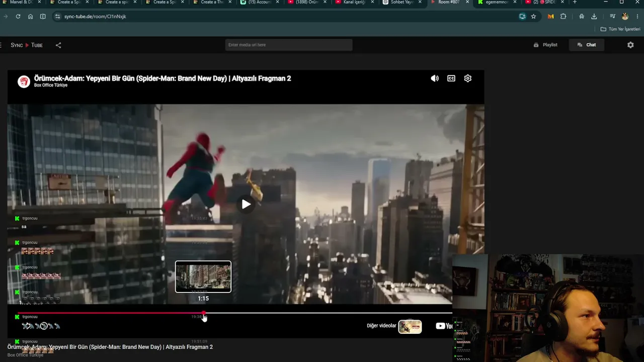Click the 'sa' chat message
Image resolution: width=644 pixels, height=362 pixels.
(x=24, y=227)
